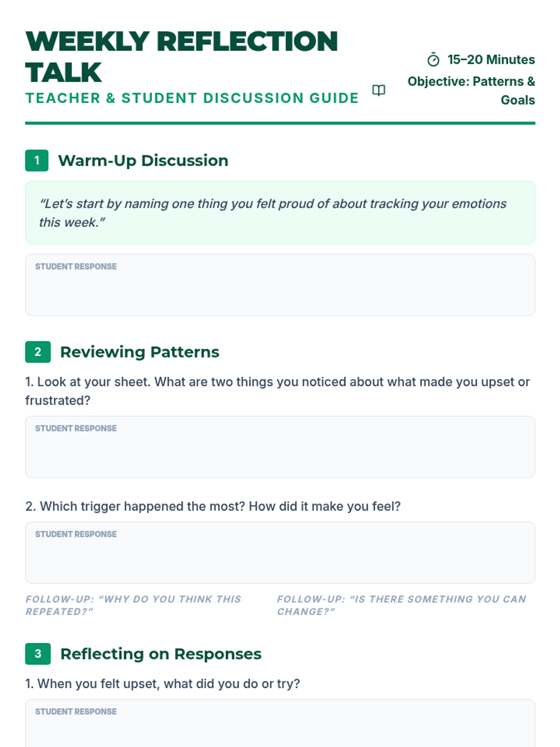Click response box for upset or frustrated question

[x=280, y=447]
